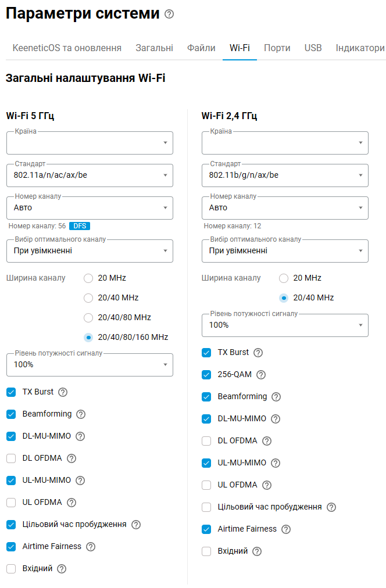The image size is (386, 588).
Task: Expand 5 GHz Рівень потужності сигналу dropdown
Action: coord(90,364)
